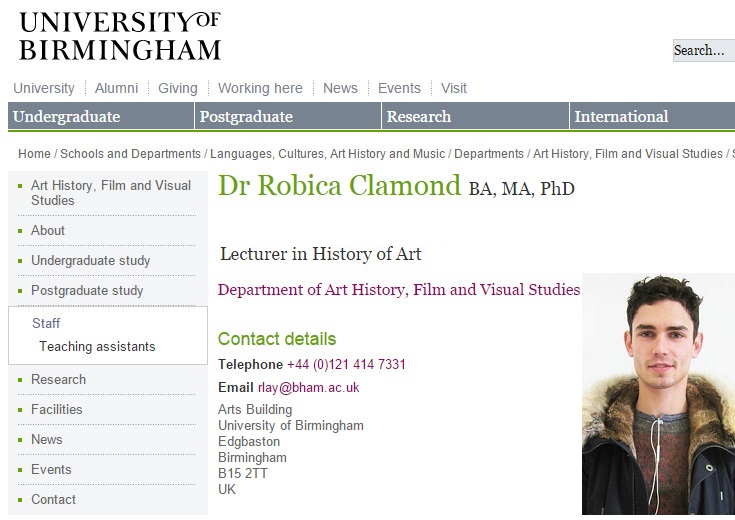735x520 pixels.
Task: Select Undergraduate study in the sidebar
Action: click(x=90, y=261)
